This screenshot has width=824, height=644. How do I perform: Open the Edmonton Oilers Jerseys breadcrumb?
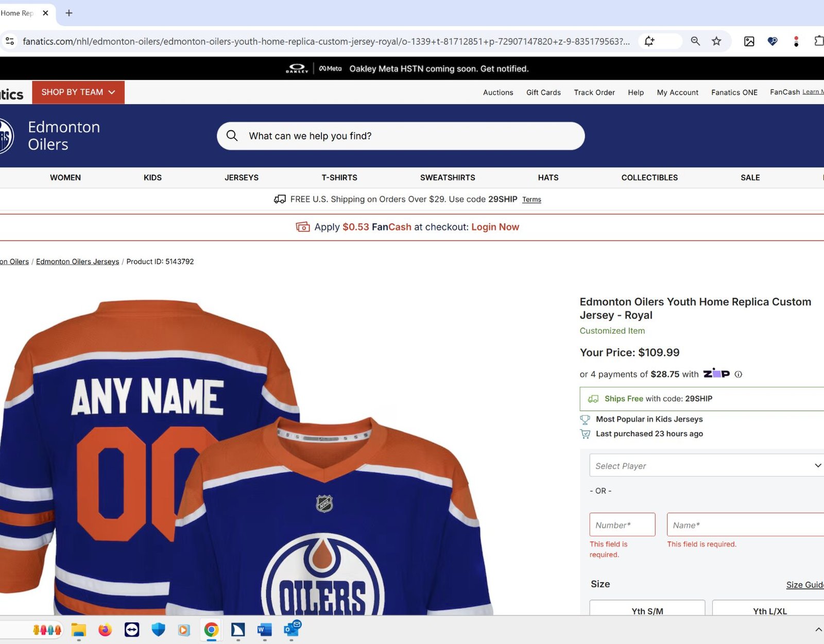77,262
